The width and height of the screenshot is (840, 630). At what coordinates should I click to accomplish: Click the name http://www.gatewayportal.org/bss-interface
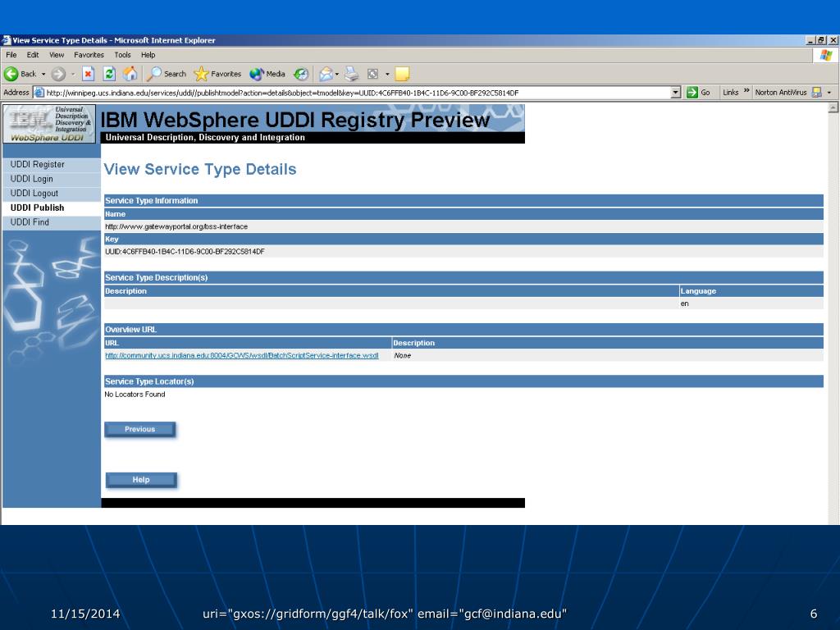coord(176,226)
